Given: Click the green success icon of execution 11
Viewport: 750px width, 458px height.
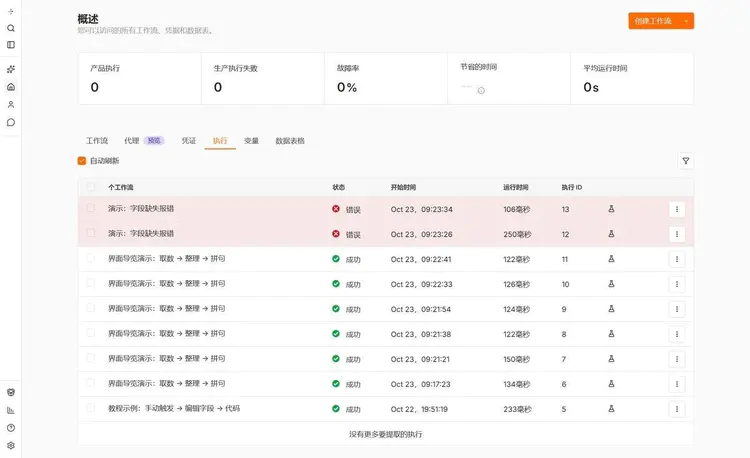Looking at the screenshot, I should (x=336, y=259).
